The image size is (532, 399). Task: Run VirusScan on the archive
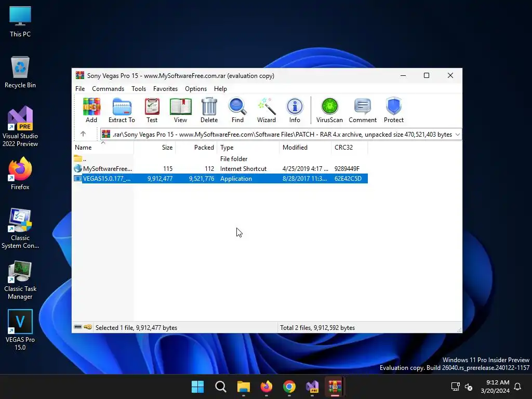tap(329, 110)
